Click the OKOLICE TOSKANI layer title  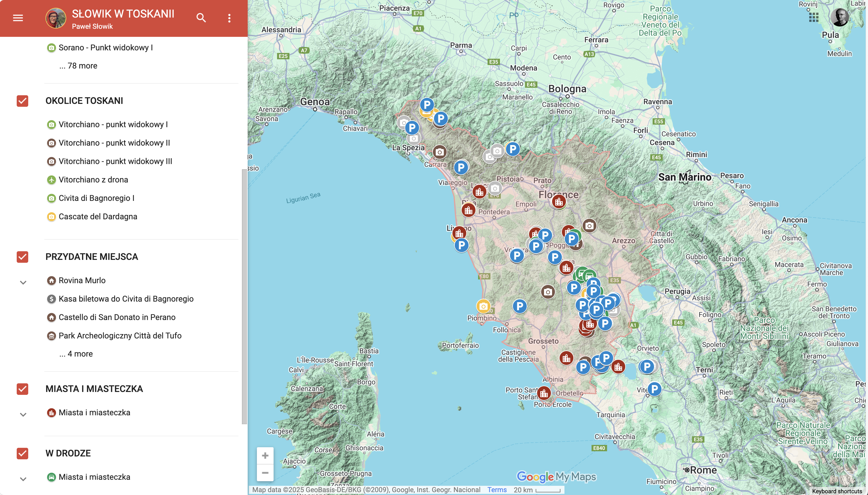click(x=84, y=101)
